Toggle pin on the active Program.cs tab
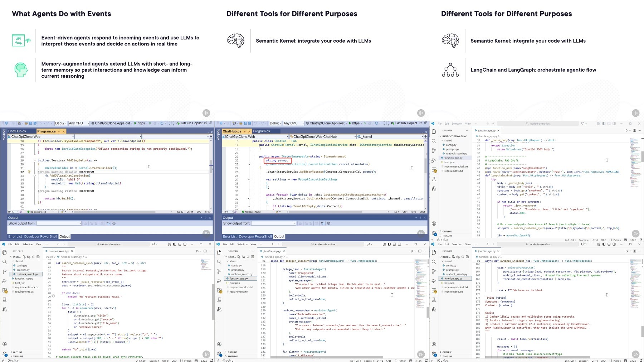This screenshot has width=644, height=362. [59, 131]
